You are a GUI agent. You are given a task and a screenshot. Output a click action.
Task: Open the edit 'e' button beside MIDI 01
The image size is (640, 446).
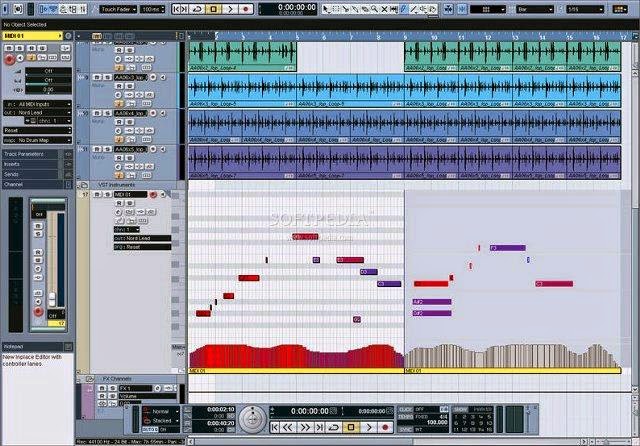(x=68, y=36)
